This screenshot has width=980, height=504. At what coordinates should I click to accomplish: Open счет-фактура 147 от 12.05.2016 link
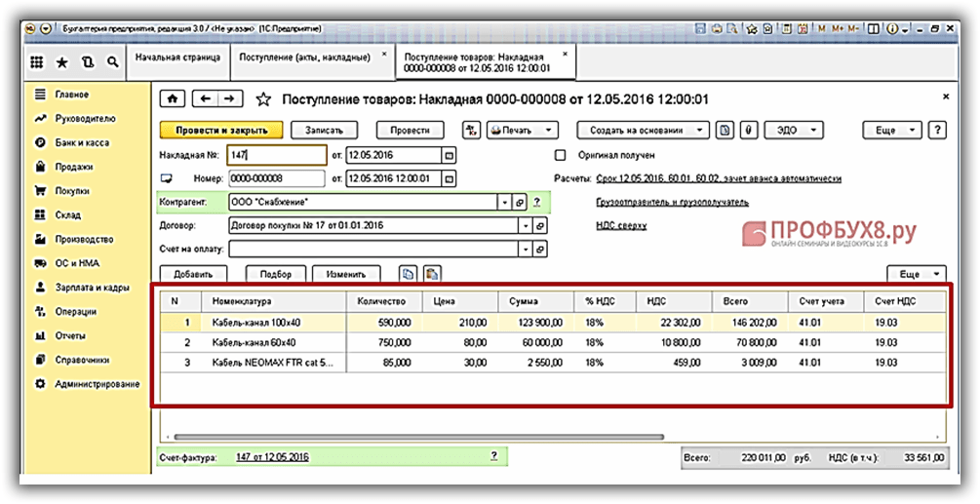point(272,457)
